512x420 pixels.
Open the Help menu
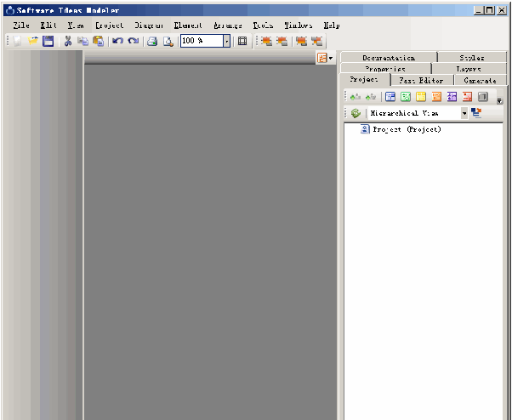332,26
